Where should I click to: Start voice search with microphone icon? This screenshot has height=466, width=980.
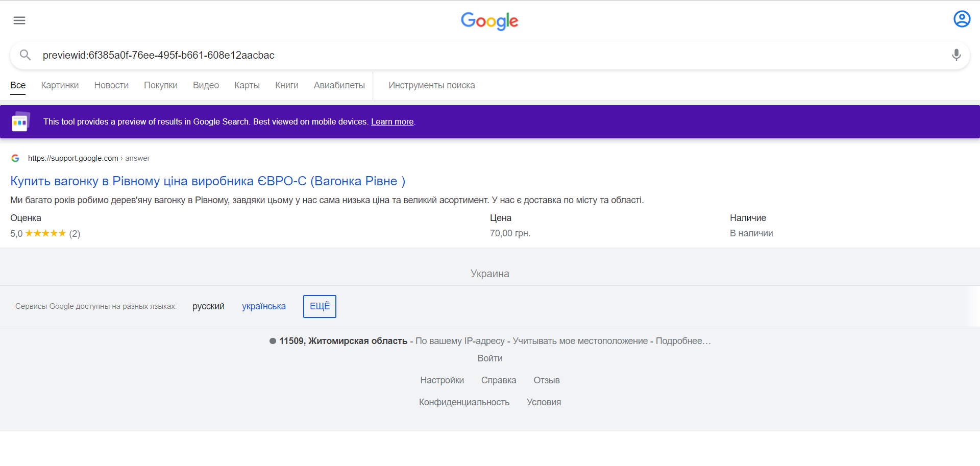pos(956,55)
